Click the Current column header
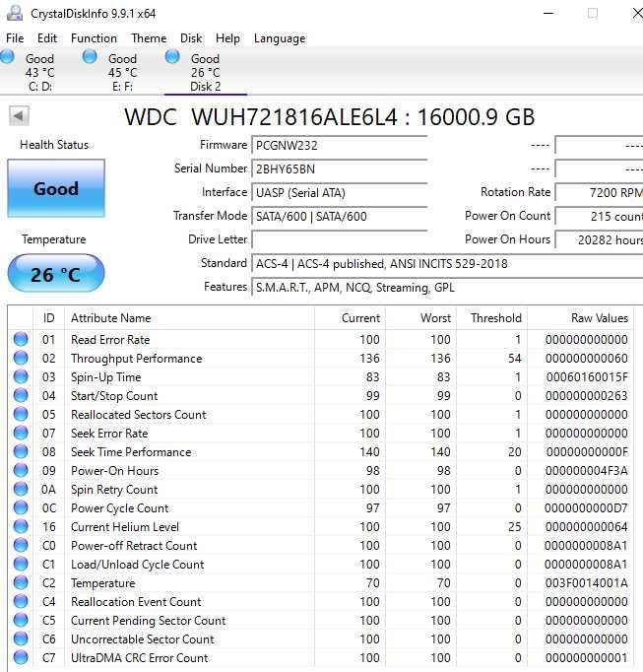 (350, 318)
